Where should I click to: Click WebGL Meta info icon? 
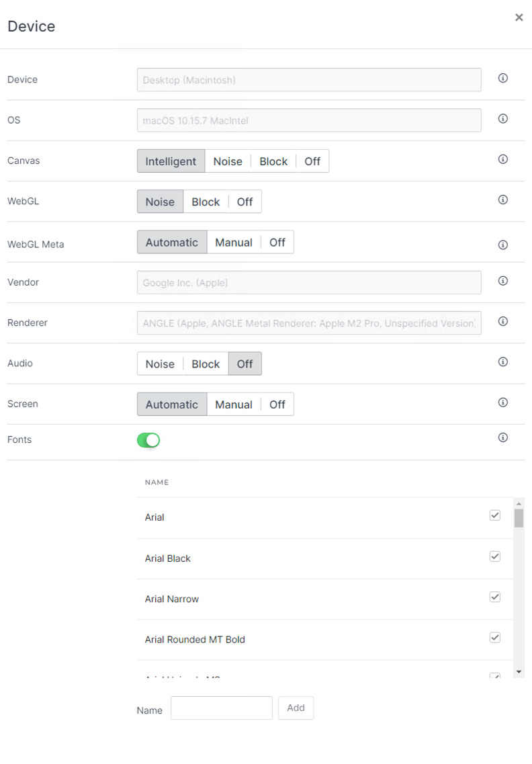tap(502, 245)
